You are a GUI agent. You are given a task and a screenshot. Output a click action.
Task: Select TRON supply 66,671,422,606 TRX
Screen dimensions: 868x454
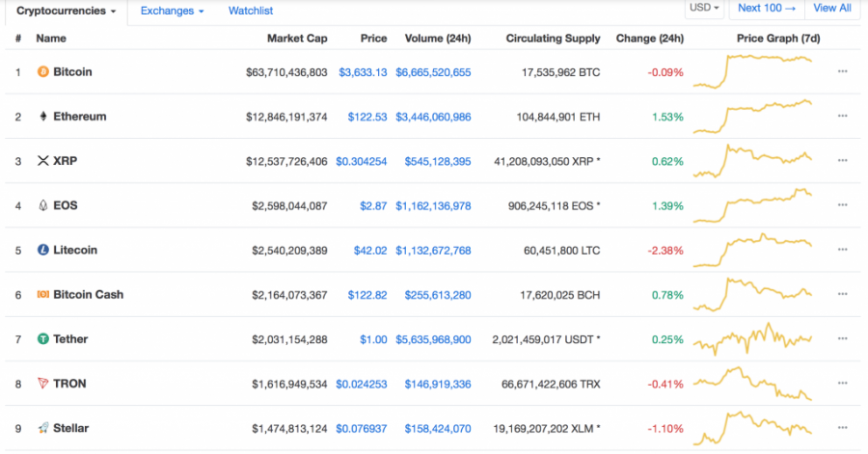551,384
